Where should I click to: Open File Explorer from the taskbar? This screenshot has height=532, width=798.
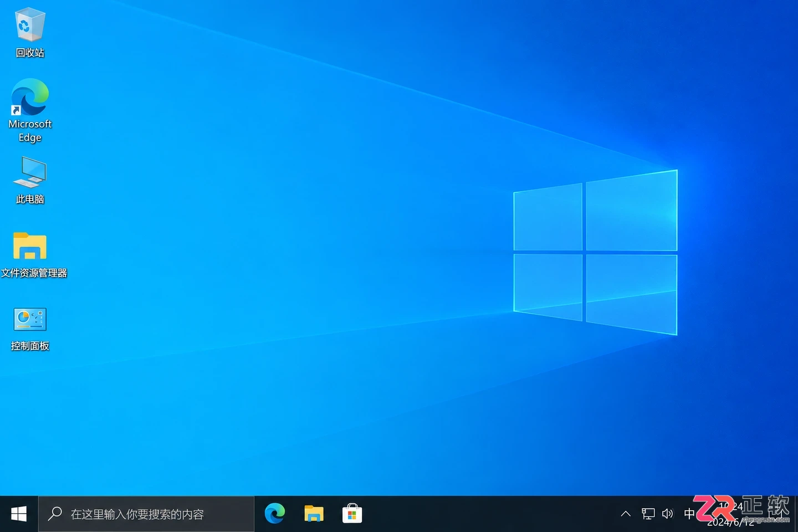(x=314, y=514)
